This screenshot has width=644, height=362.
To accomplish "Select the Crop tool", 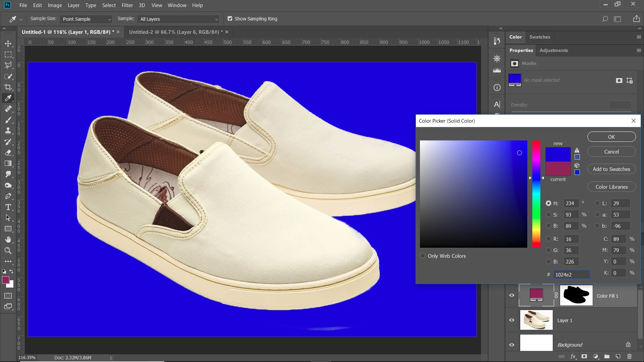I will (x=8, y=87).
